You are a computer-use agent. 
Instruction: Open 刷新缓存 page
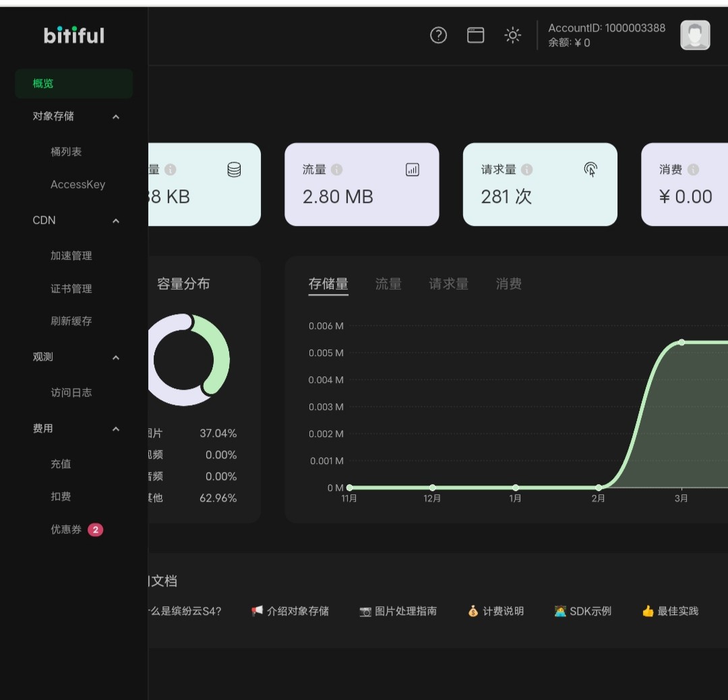(71, 321)
